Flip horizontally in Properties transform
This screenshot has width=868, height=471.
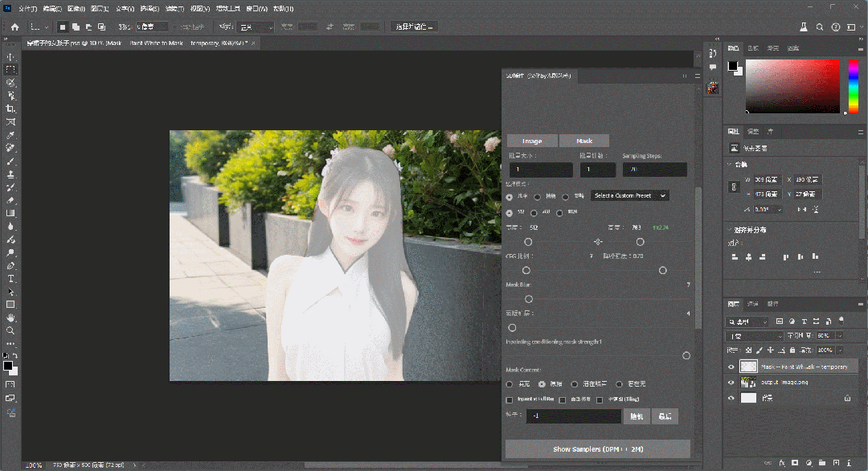(x=802, y=210)
